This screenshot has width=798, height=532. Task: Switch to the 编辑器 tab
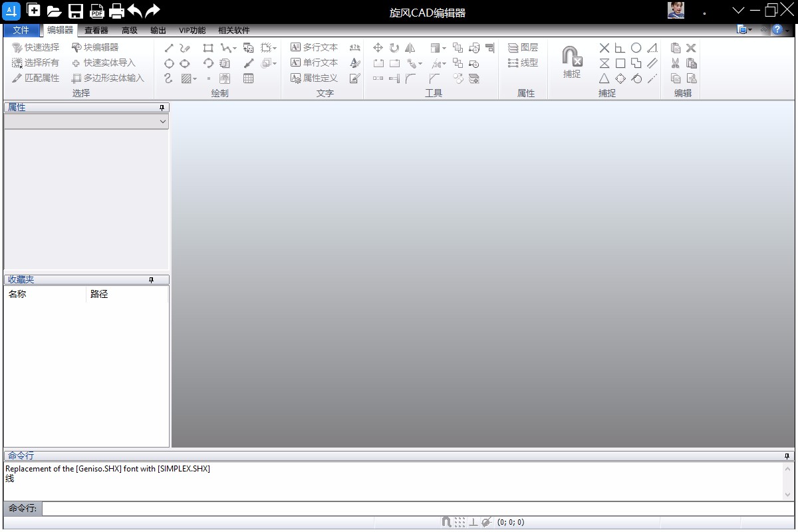click(x=61, y=30)
